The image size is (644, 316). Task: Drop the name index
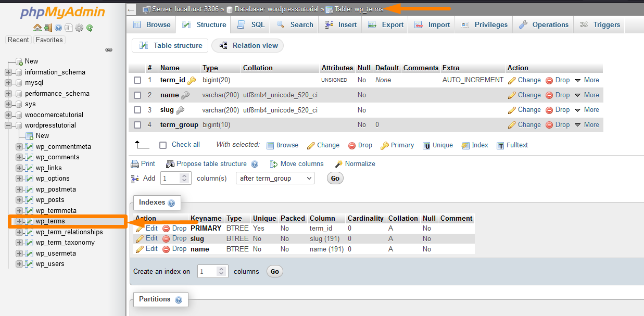[x=174, y=249]
